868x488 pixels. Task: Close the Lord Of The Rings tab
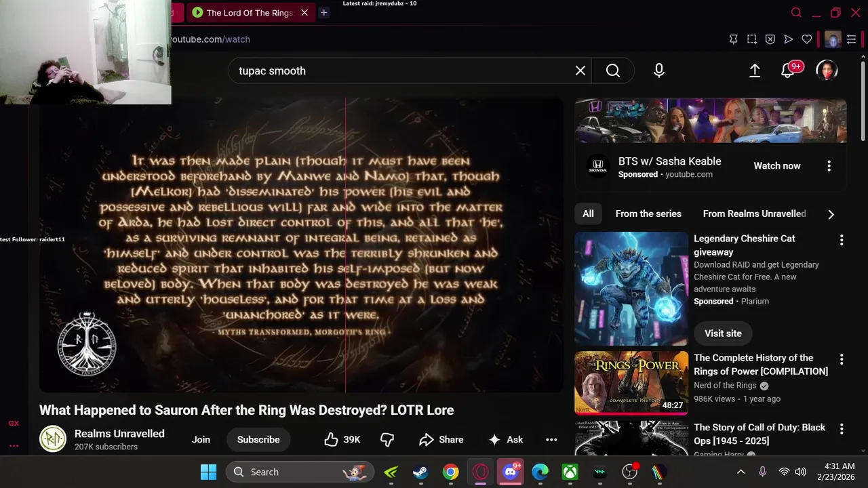[x=304, y=12]
